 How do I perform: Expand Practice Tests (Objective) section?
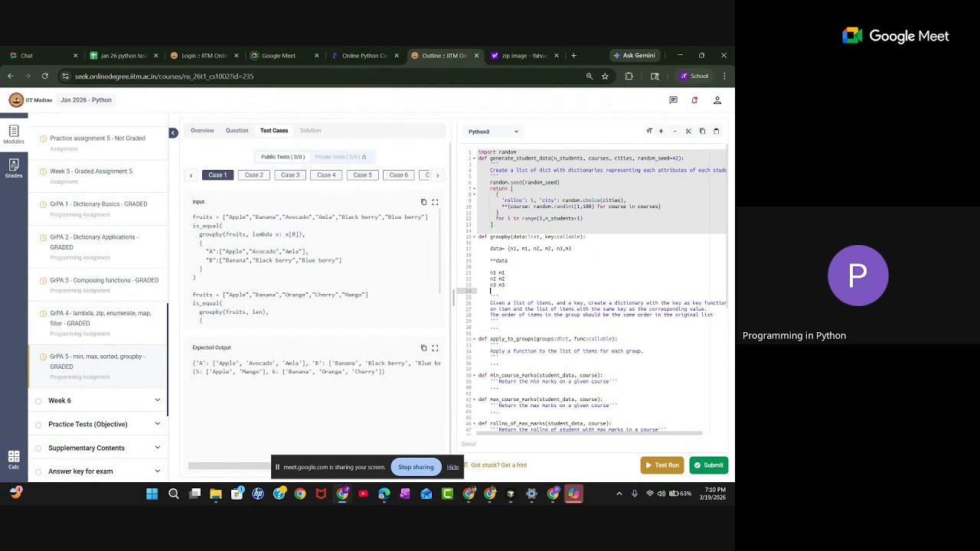click(x=103, y=424)
